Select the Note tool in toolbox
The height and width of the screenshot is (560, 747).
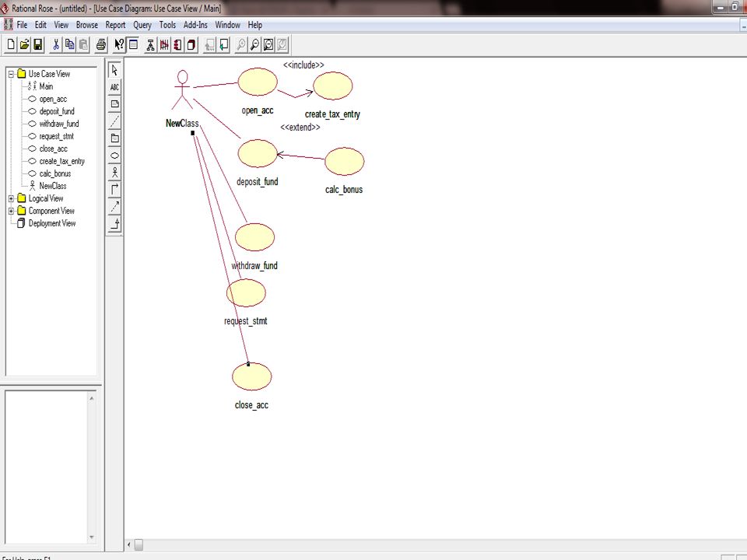(114, 104)
